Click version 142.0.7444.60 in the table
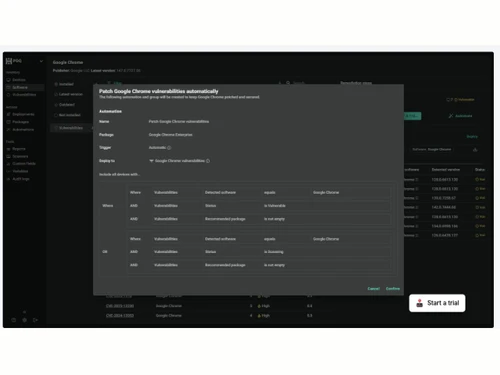 tap(443, 207)
